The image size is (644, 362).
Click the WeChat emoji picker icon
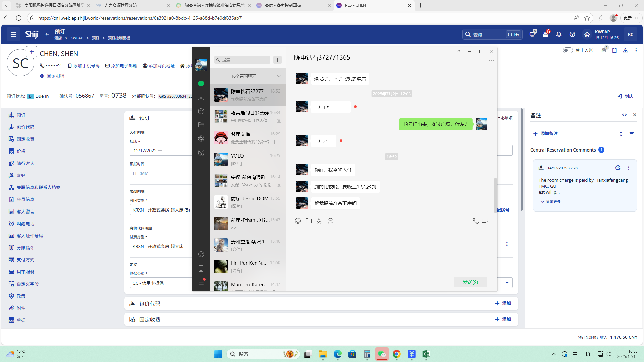pyautogui.click(x=298, y=221)
